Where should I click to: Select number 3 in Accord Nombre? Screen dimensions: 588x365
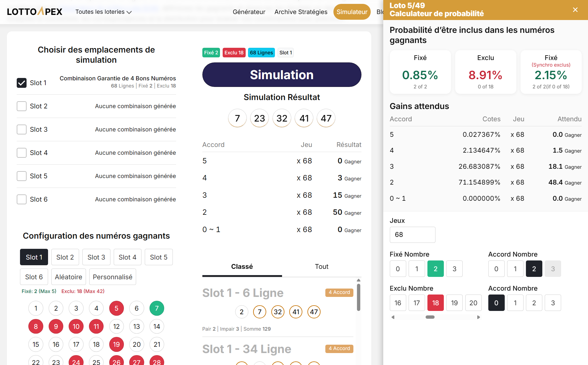[553, 303]
